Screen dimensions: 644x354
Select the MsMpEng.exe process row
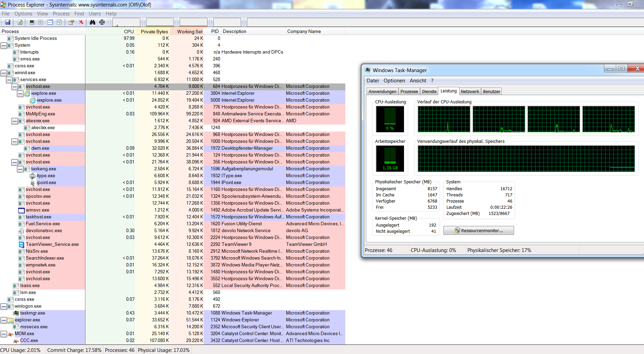172,114
